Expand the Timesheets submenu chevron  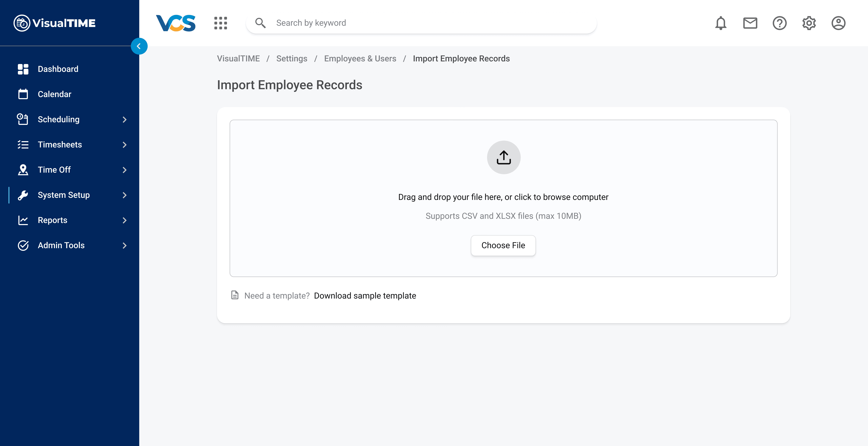124,145
